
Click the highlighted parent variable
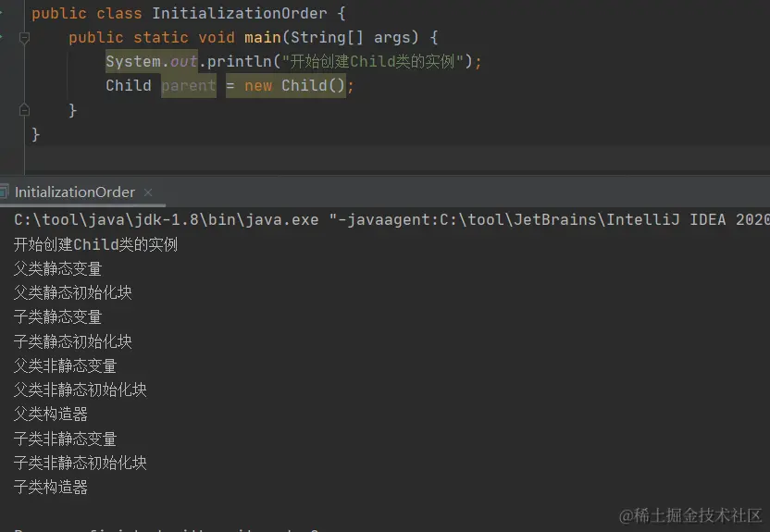[189, 85]
